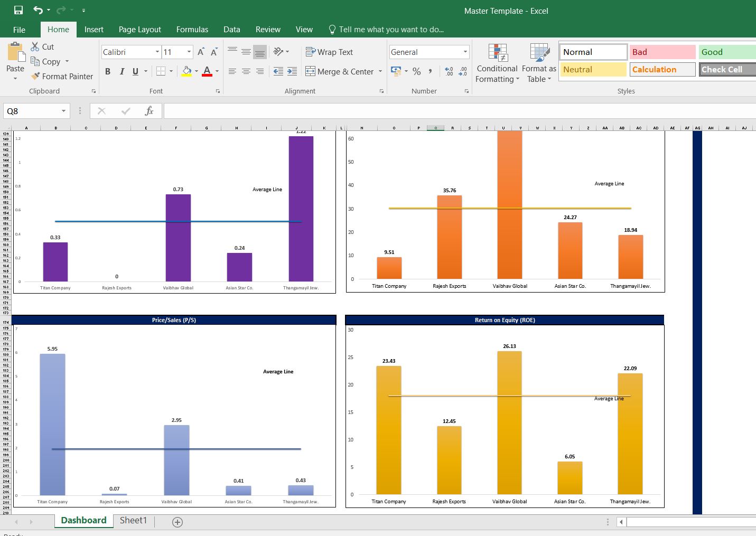756x536 pixels.
Task: Expand the Name Box dropdown arrow
Action: click(63, 111)
